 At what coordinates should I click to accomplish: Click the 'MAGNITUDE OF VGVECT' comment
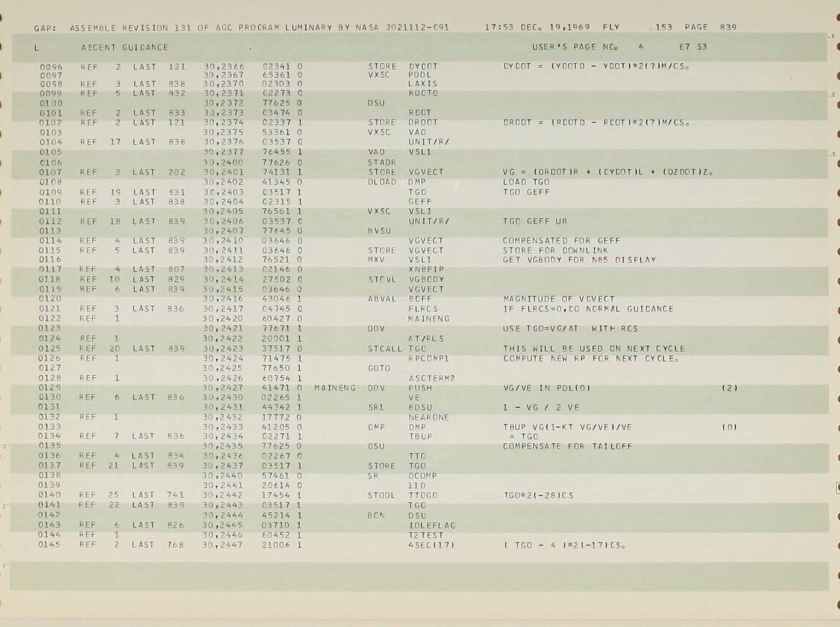click(x=558, y=299)
